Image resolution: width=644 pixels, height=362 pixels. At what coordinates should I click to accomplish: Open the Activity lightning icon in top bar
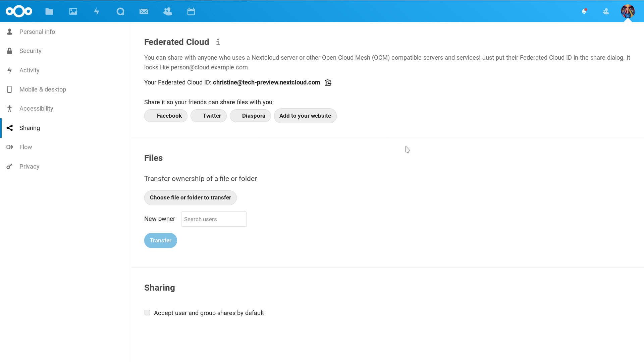pos(97,11)
